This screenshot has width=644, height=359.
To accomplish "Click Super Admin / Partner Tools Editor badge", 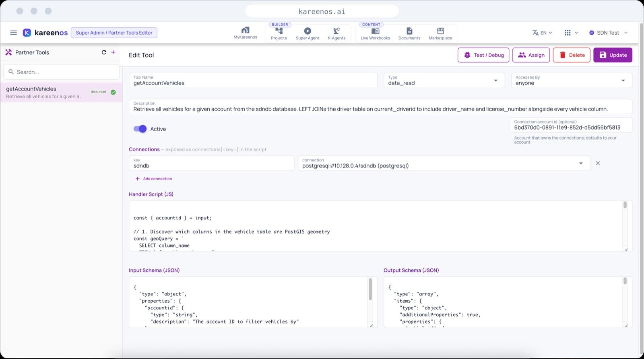I will point(114,33).
